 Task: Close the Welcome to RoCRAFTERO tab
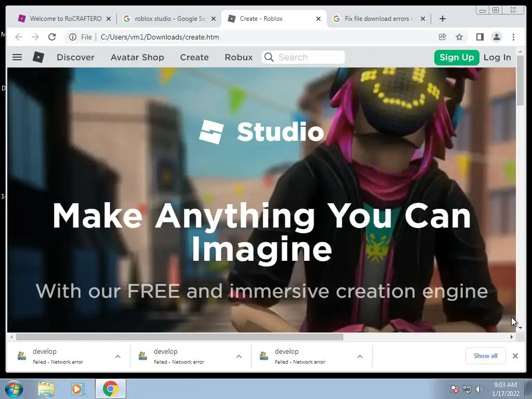(109, 19)
